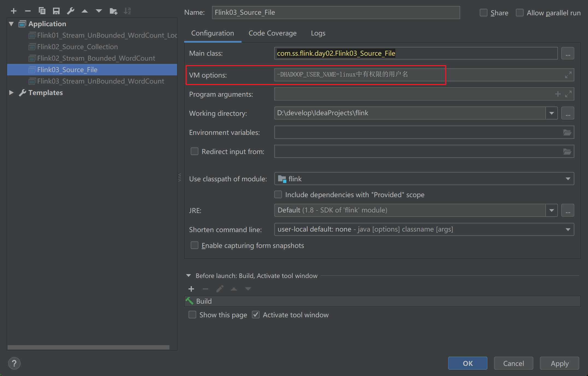Browse redirect input file folder icon
Viewport: 588px width, 376px height.
[567, 152]
